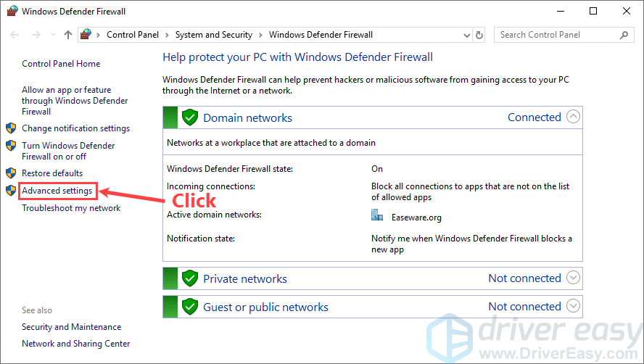This screenshot has height=364, width=644.
Task: Click Restore defaults link
Action: (x=52, y=173)
